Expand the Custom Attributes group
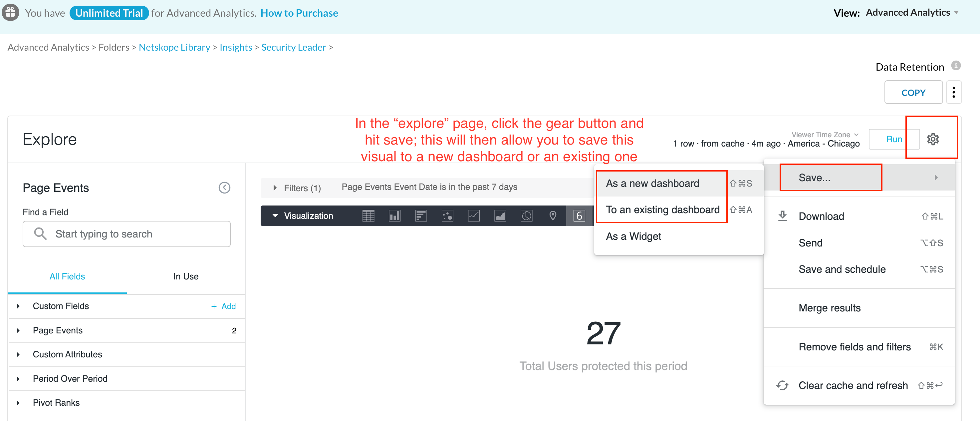This screenshot has width=980, height=421. 18,354
